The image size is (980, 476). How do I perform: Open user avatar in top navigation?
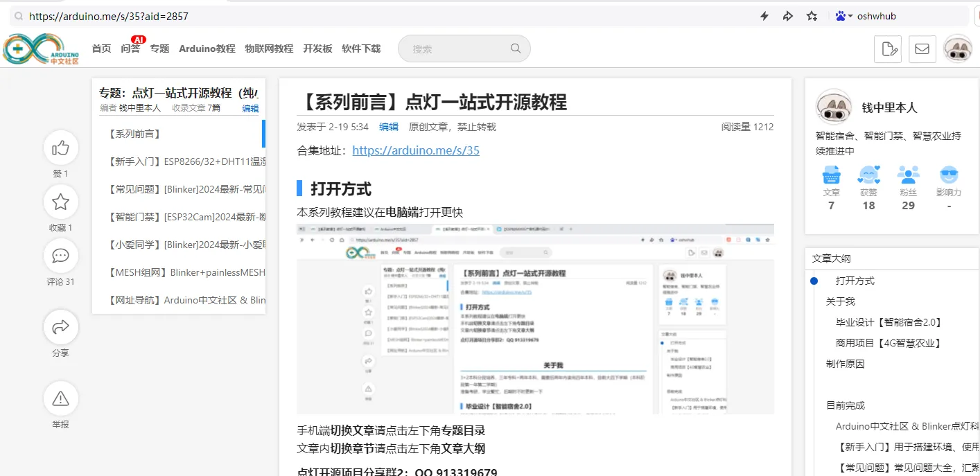coord(959,49)
